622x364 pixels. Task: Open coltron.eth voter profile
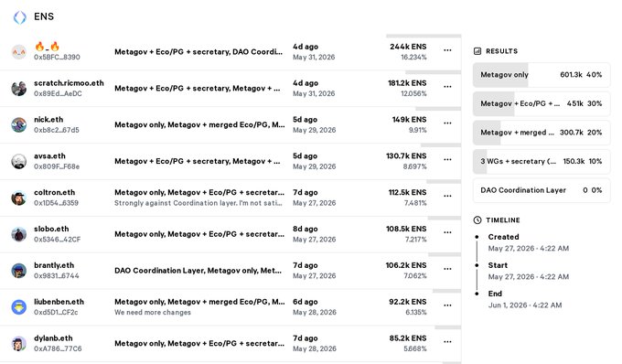pyautogui.click(x=54, y=193)
